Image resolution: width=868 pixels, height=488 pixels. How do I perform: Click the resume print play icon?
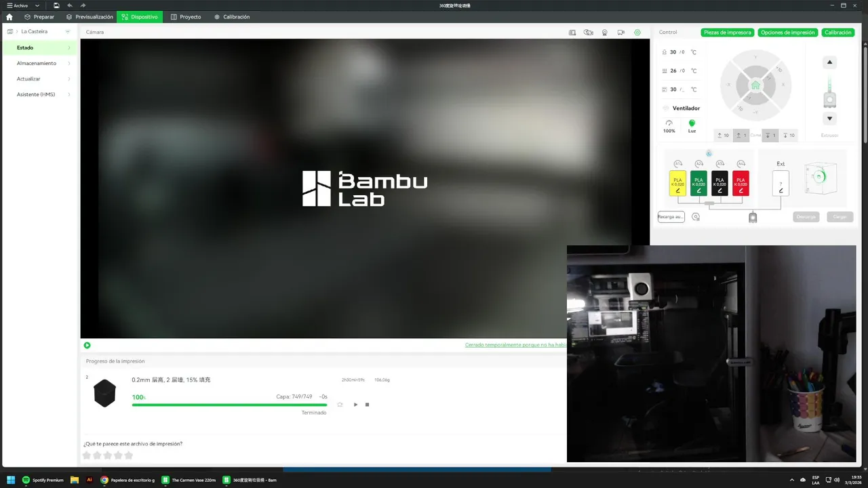[x=355, y=405]
